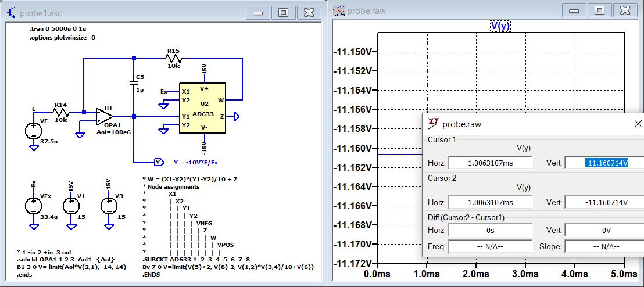Click the Y = -10V*E/Ex comment text
This screenshot has height=287, width=644.
click(196, 162)
